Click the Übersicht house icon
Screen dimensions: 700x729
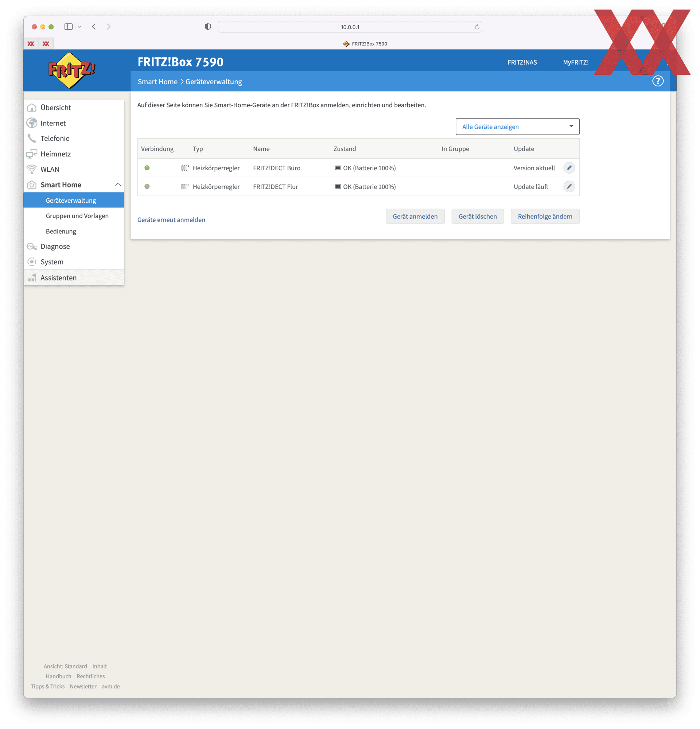pos(32,108)
